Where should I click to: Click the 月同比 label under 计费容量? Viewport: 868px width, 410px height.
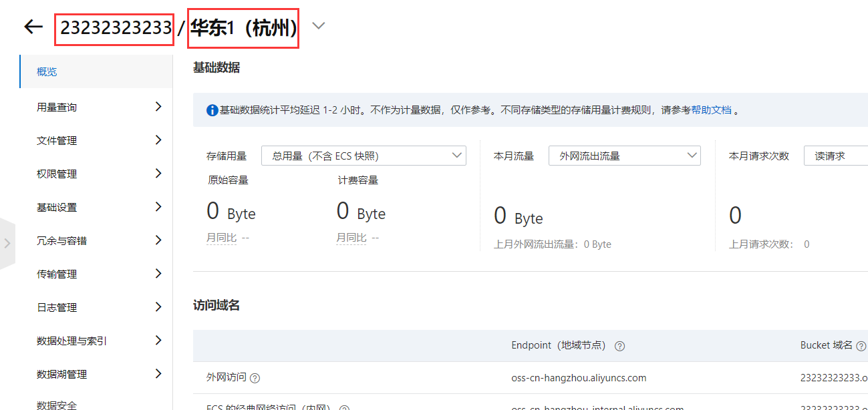click(351, 238)
